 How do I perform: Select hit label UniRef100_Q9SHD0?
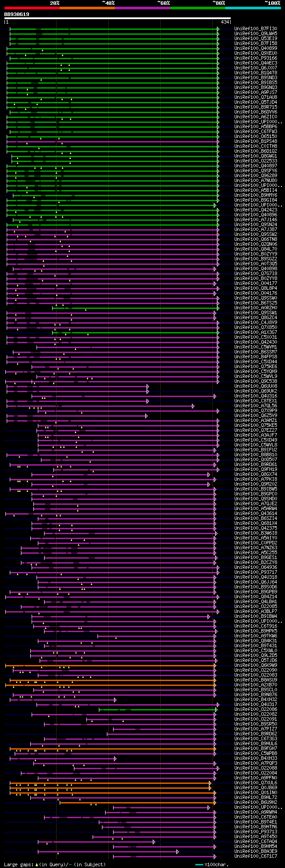(256, 499)
